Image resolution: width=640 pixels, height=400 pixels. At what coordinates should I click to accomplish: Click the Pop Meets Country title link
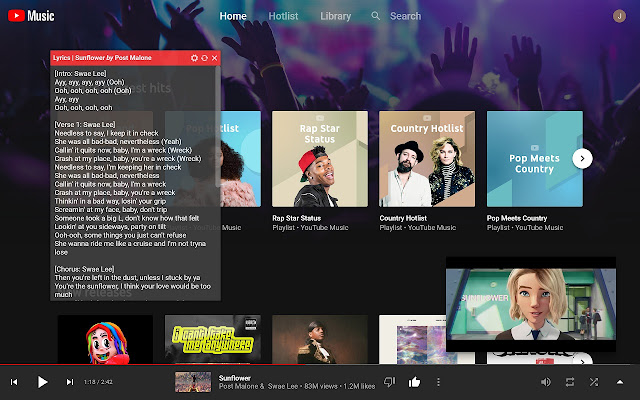pyautogui.click(x=517, y=218)
